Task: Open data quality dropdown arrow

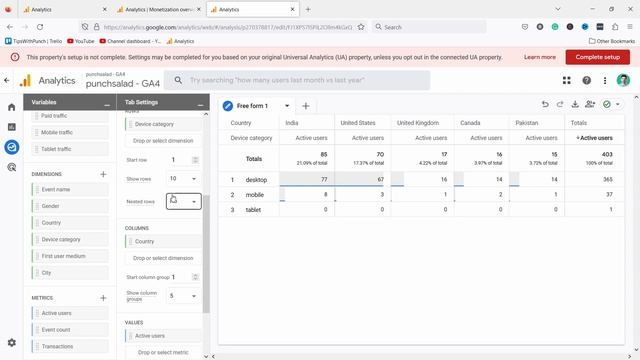Action: [618, 104]
